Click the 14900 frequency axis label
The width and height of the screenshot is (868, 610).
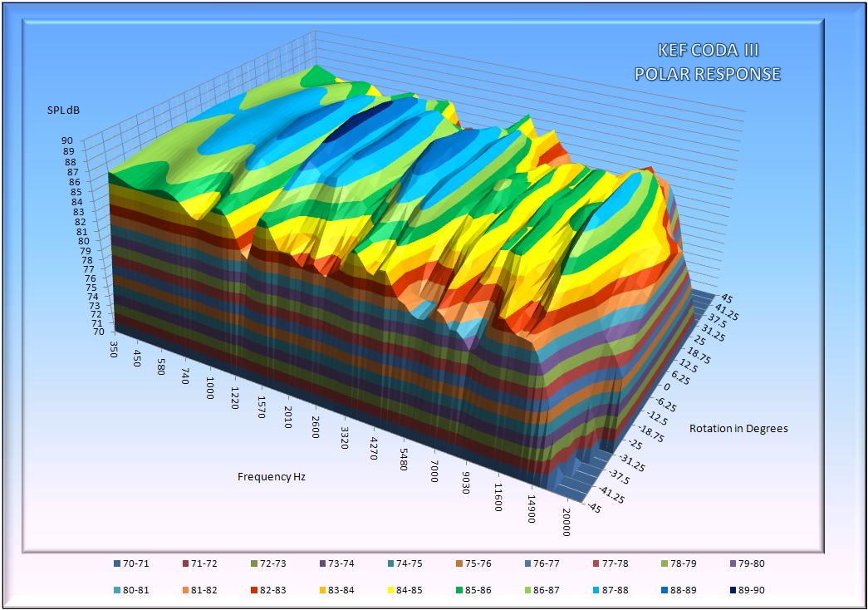[x=531, y=509]
